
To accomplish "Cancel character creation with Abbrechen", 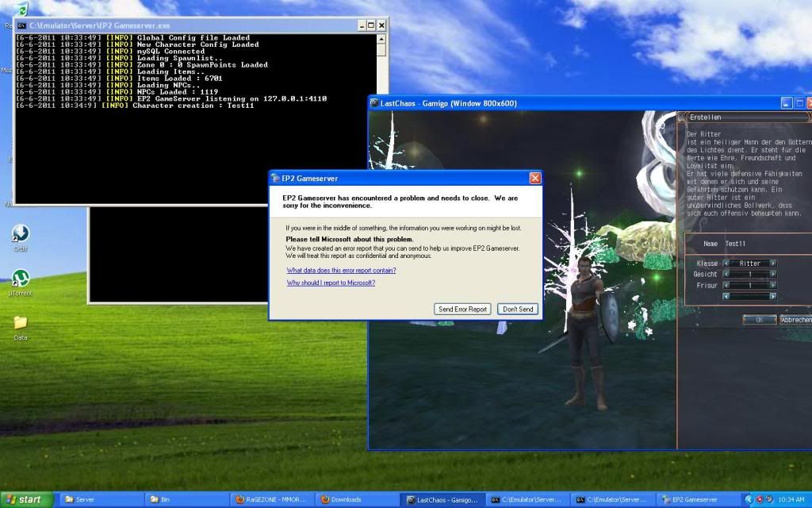I will tap(796, 320).
